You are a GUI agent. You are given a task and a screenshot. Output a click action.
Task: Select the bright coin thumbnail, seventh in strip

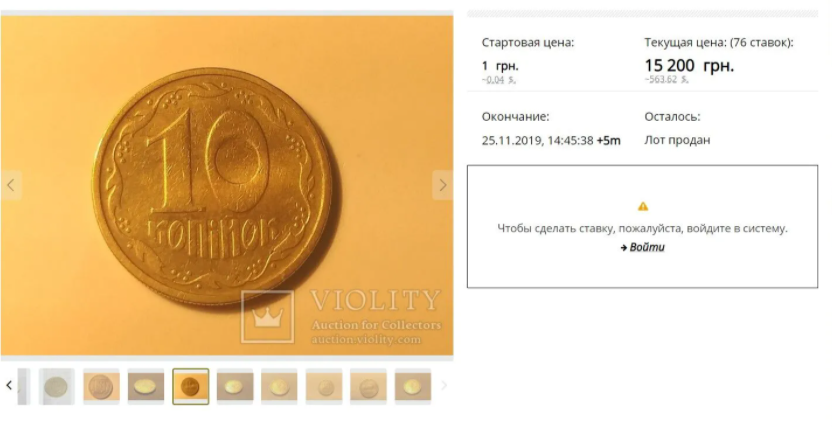pos(279,386)
